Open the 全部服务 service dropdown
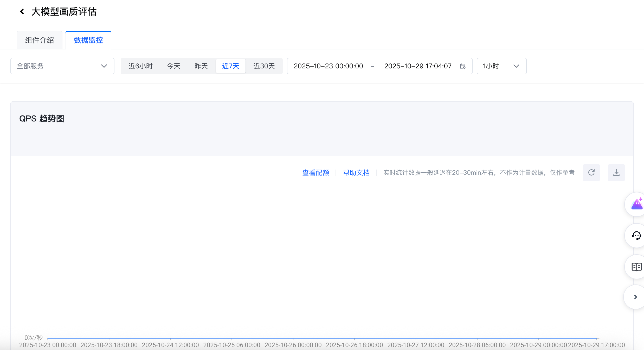 point(62,66)
